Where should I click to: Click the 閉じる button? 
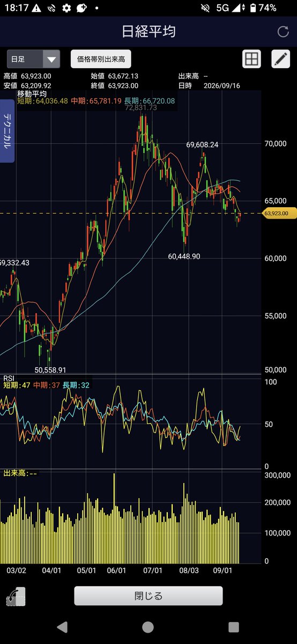[x=148, y=596]
